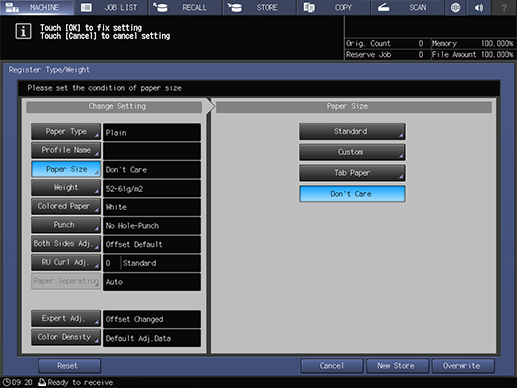
Task: Click the clock icon in status bar
Action: point(6,382)
